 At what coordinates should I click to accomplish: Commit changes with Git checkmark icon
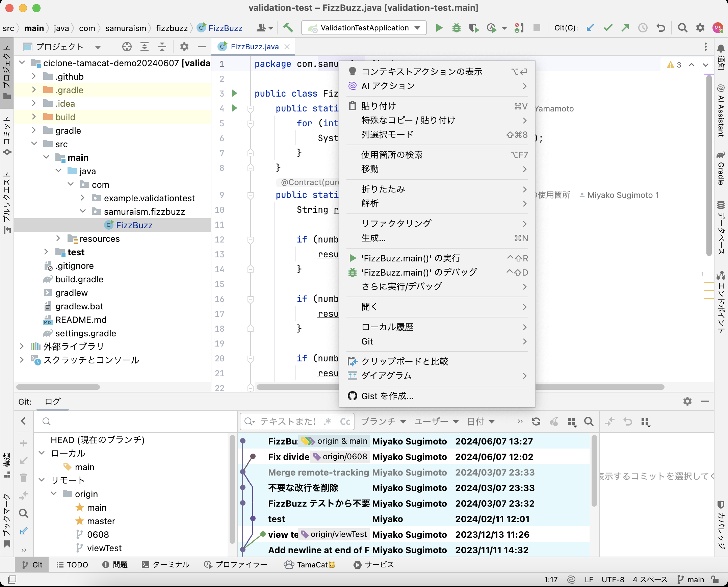tap(608, 28)
